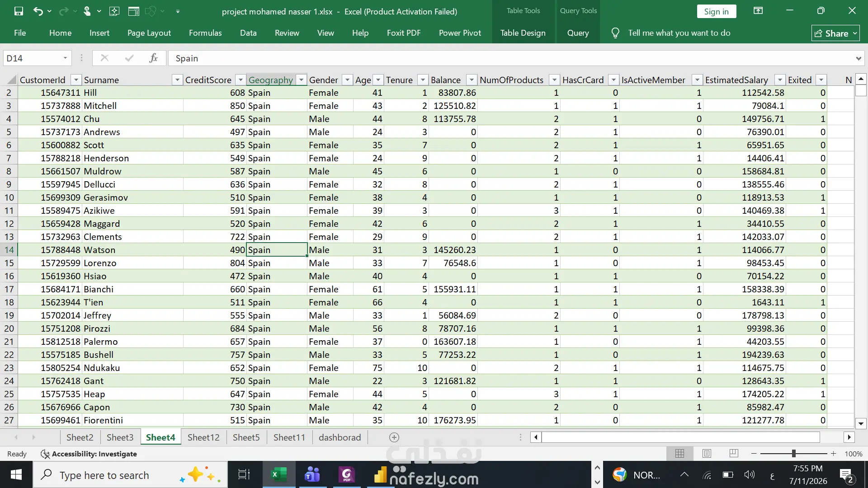Open the Insert ribbon tab
Image resolution: width=868 pixels, height=488 pixels.
[99, 33]
